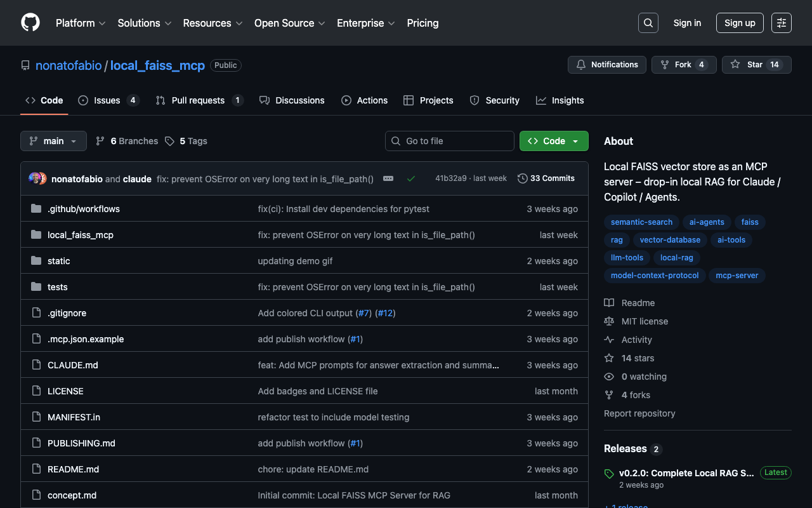Open the main branch dropdown
812x508 pixels.
click(x=53, y=141)
